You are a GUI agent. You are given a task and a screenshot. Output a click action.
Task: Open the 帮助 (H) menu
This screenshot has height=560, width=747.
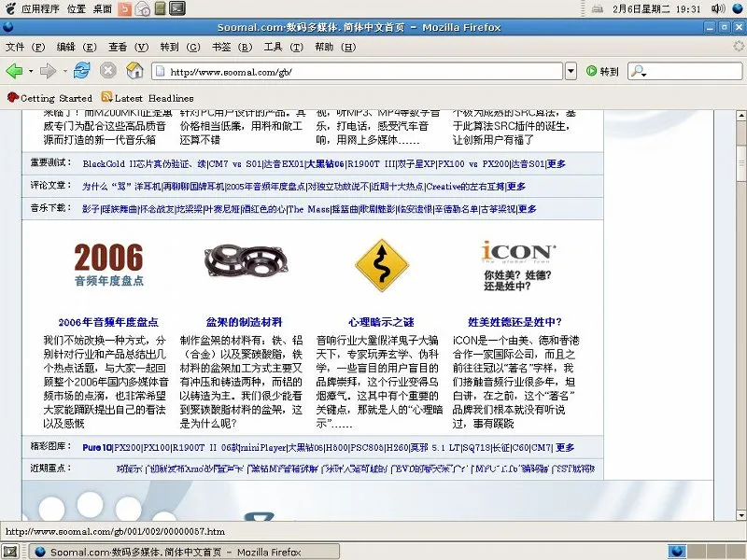click(335, 47)
